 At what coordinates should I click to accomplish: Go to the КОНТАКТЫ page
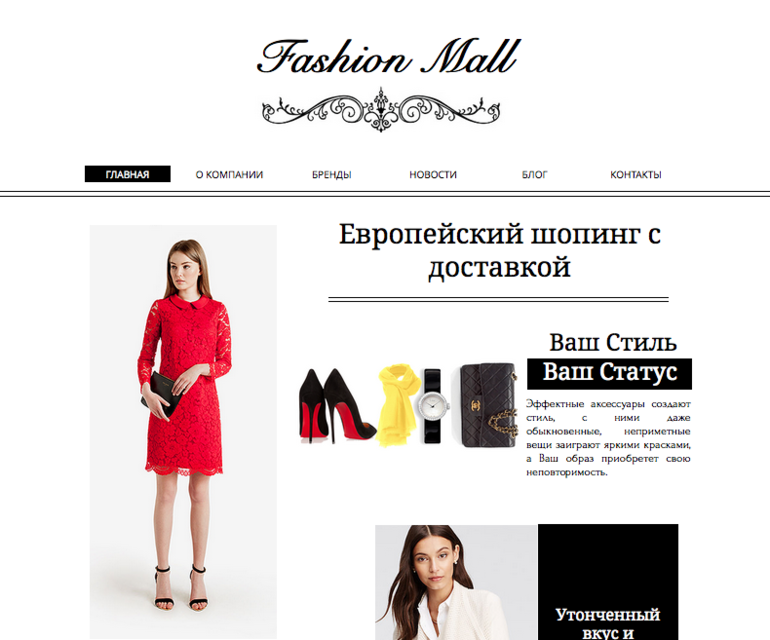[x=636, y=174]
